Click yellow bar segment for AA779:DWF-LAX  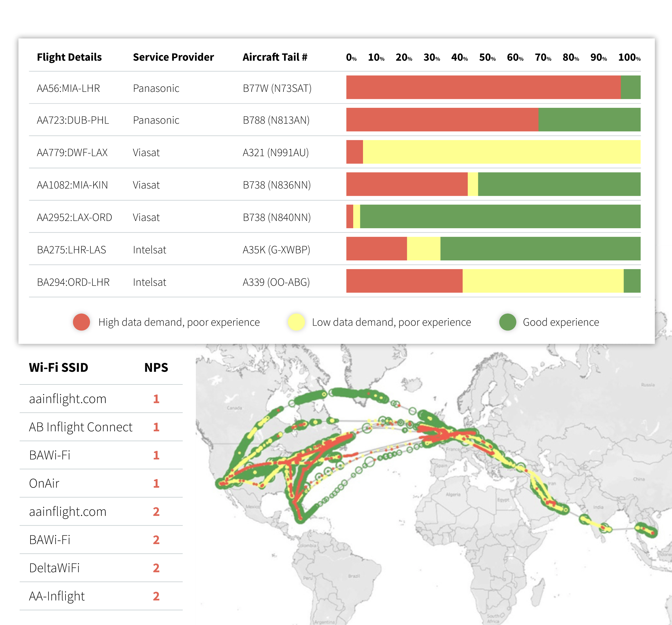[501, 152]
